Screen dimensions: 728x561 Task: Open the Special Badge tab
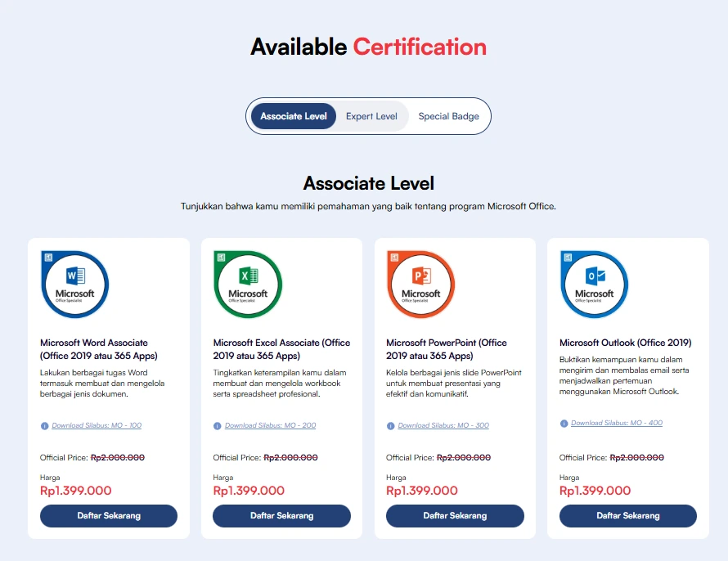pos(448,116)
